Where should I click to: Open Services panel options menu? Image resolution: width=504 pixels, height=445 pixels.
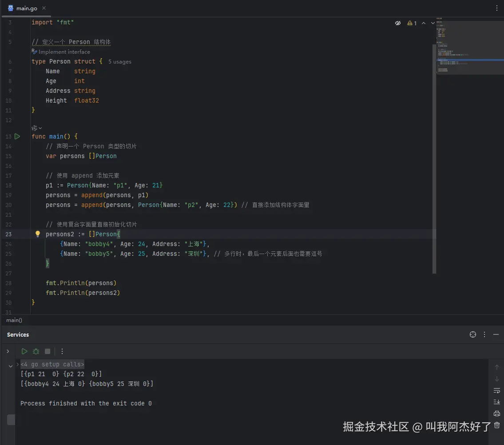pos(484,334)
